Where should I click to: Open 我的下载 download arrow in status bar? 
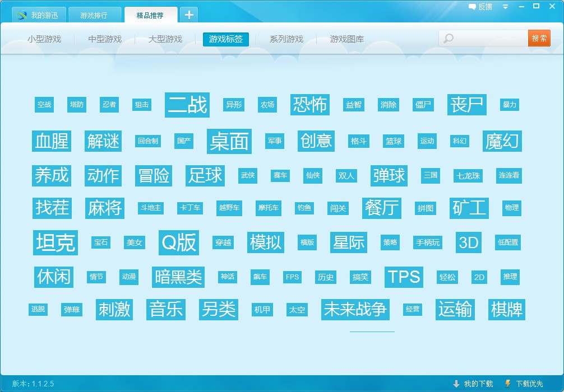point(456,384)
